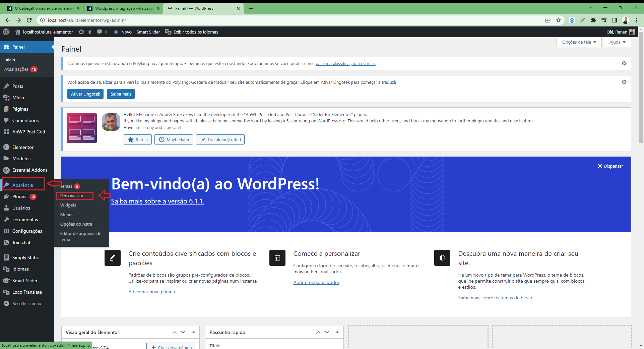
Task: Open the Modelos folder icon
Action: point(6,159)
